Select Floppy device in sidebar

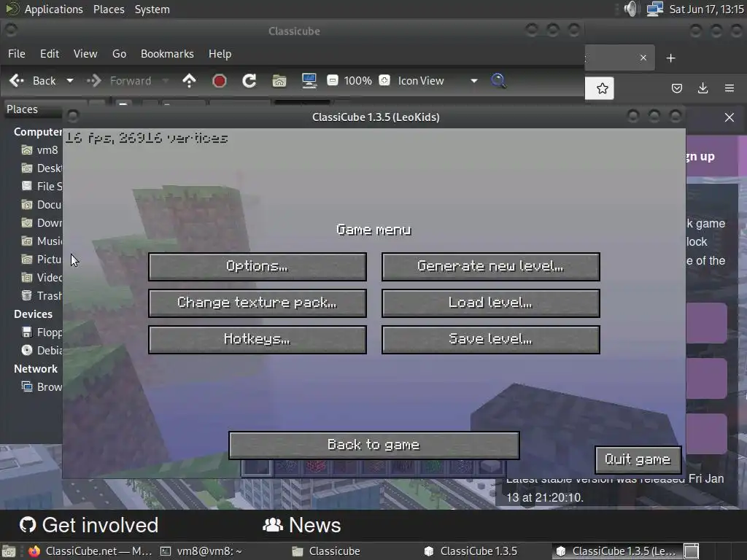tap(42, 332)
